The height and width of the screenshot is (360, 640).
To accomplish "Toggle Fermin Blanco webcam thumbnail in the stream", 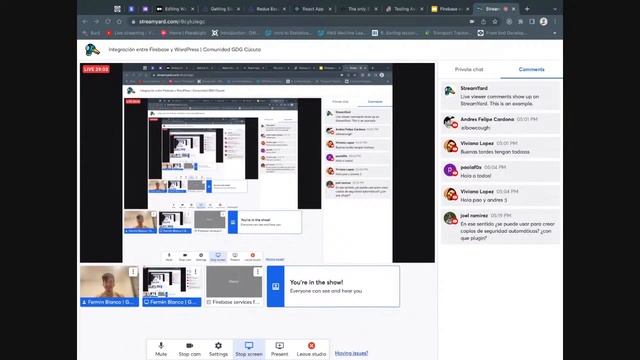I will [x=109, y=286].
